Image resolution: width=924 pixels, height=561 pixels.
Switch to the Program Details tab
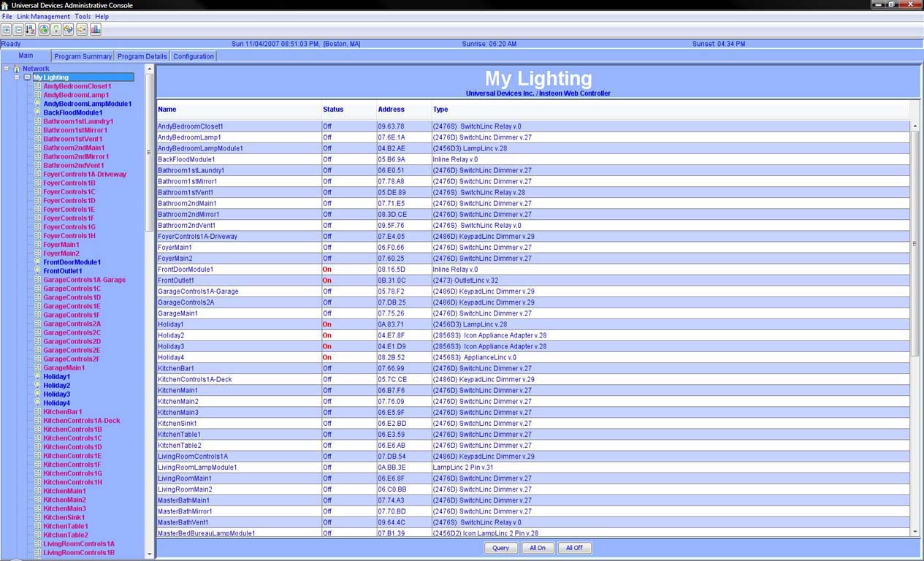coord(142,56)
